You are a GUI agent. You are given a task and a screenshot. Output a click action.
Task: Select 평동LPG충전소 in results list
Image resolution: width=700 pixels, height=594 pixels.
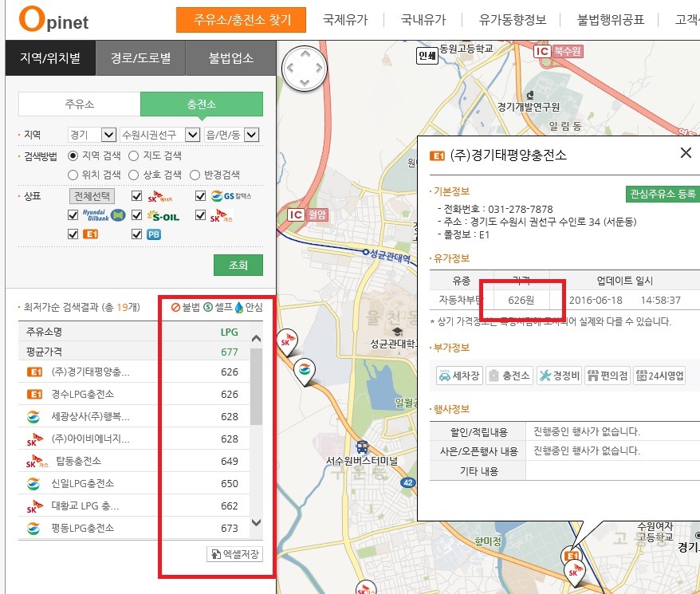(x=133, y=528)
